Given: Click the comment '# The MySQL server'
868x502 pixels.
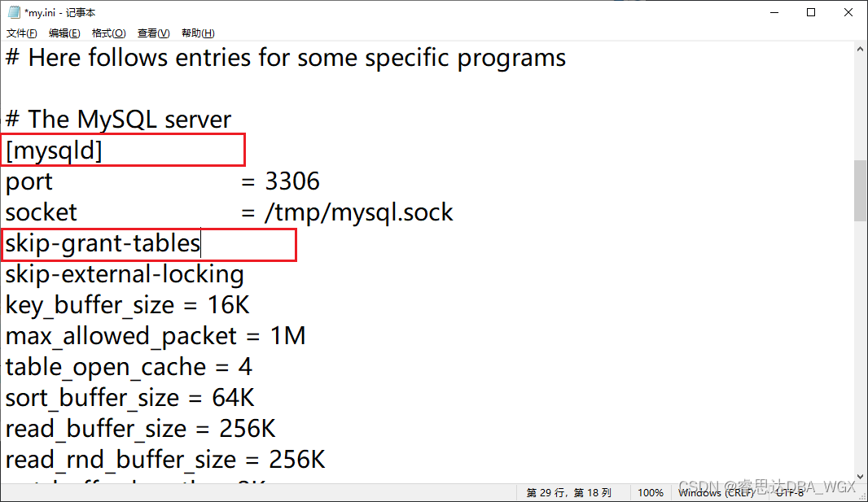Looking at the screenshot, I should tap(118, 120).
